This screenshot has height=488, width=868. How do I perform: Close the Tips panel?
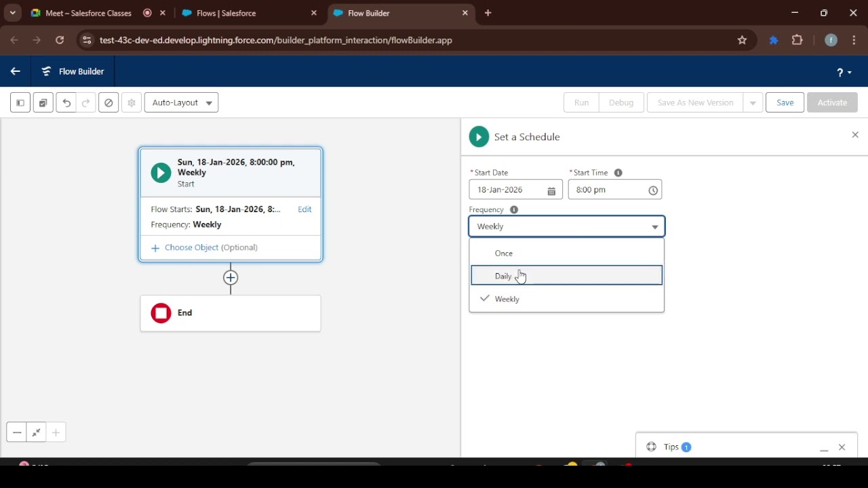pyautogui.click(x=842, y=447)
